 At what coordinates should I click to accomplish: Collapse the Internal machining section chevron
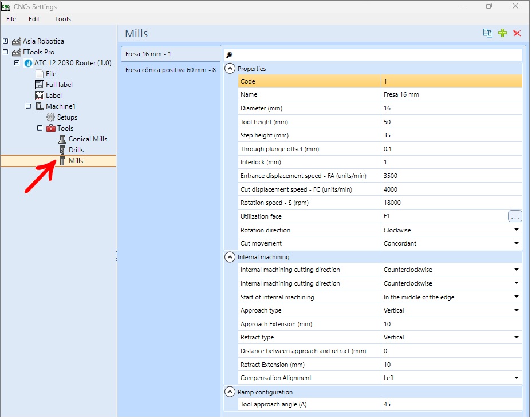(230, 257)
